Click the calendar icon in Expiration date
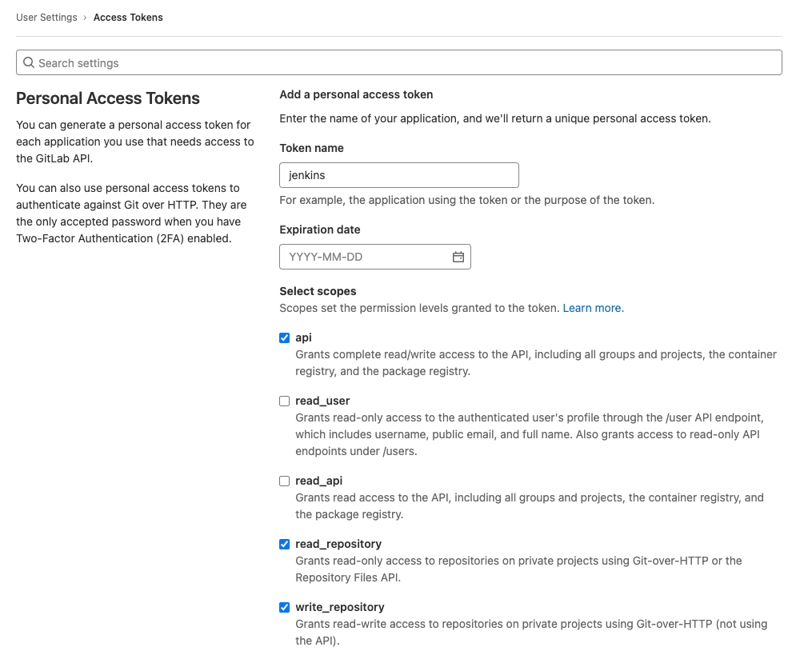The image size is (812, 655). coord(458,257)
